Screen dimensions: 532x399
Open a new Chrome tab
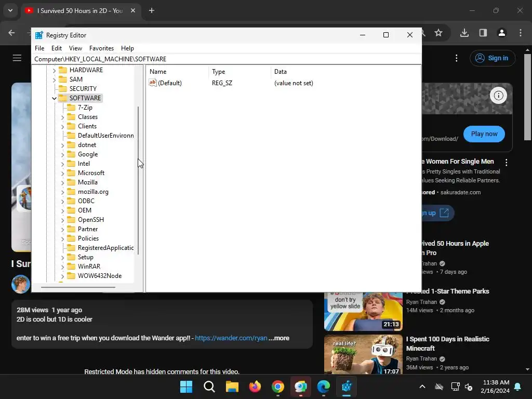point(152,10)
